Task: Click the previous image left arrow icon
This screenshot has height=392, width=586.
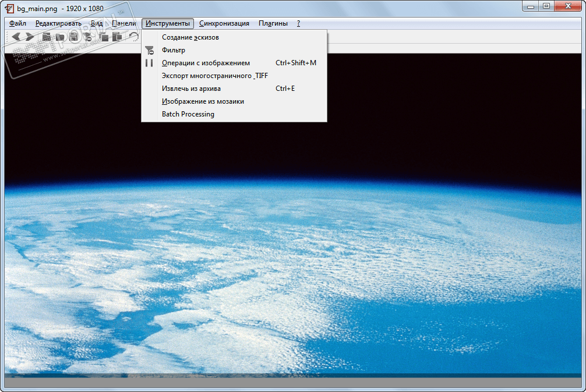Action: click(16, 37)
